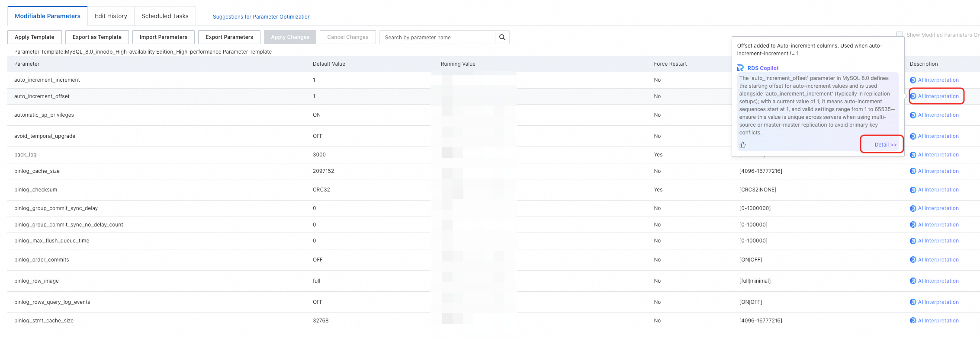Click AI icon for avoid_temporal_upgrade row
This screenshot has height=338, width=980.
pyautogui.click(x=913, y=136)
